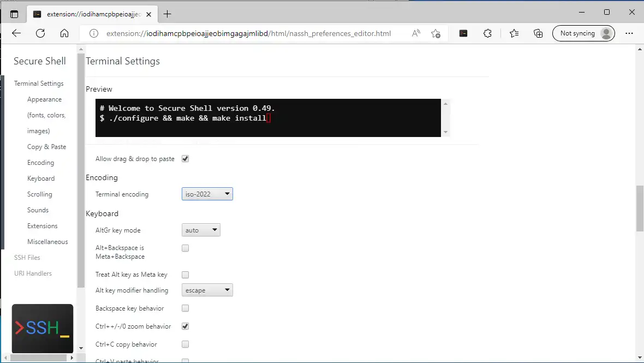644x363 pixels.
Task: Jump to Miscellaneous section
Action: click(x=47, y=241)
